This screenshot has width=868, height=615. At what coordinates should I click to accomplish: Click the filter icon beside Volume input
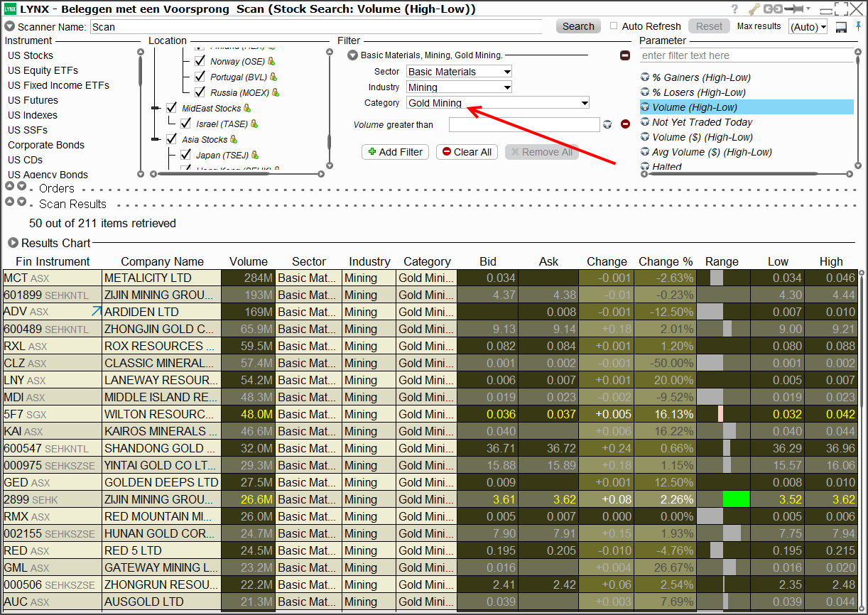(608, 124)
